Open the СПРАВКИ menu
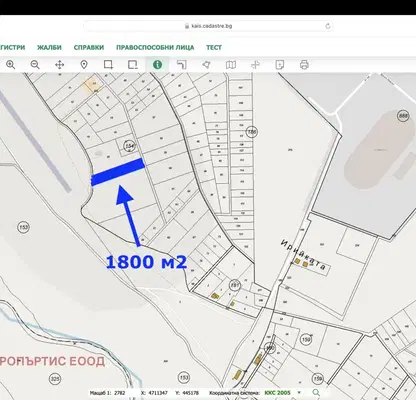 point(89,47)
